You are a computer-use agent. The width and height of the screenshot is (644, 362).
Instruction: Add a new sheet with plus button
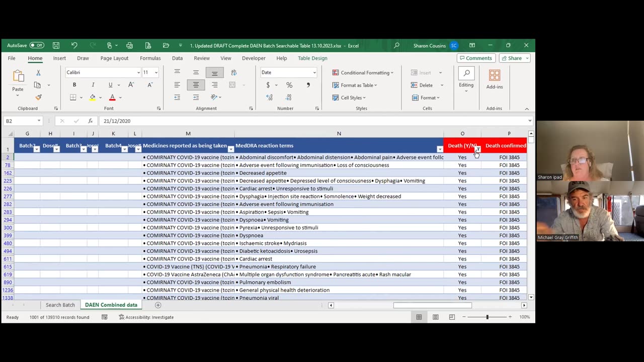tap(158, 305)
